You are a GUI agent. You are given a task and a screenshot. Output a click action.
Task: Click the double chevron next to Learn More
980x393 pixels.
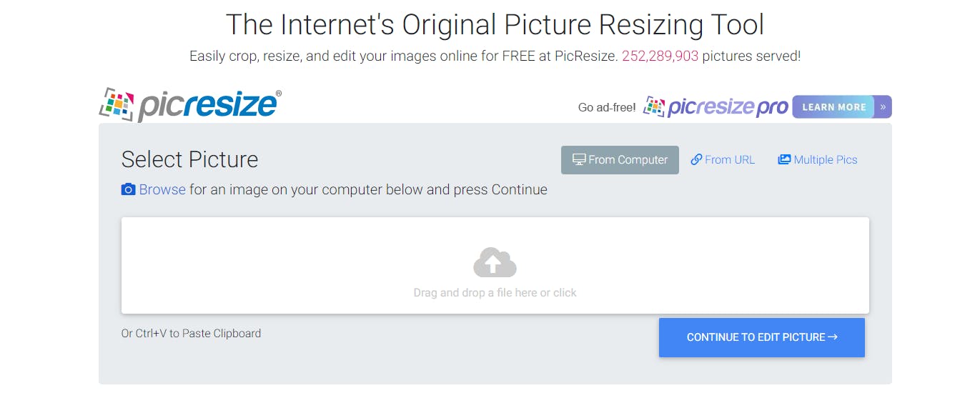883,107
